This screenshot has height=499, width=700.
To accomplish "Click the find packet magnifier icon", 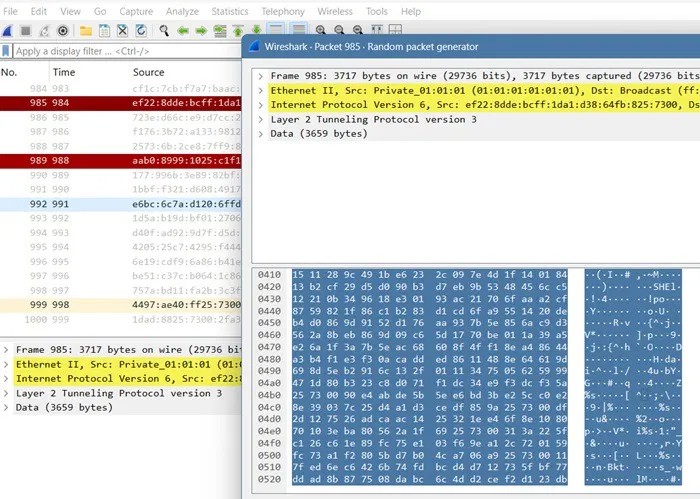I will point(162,31).
